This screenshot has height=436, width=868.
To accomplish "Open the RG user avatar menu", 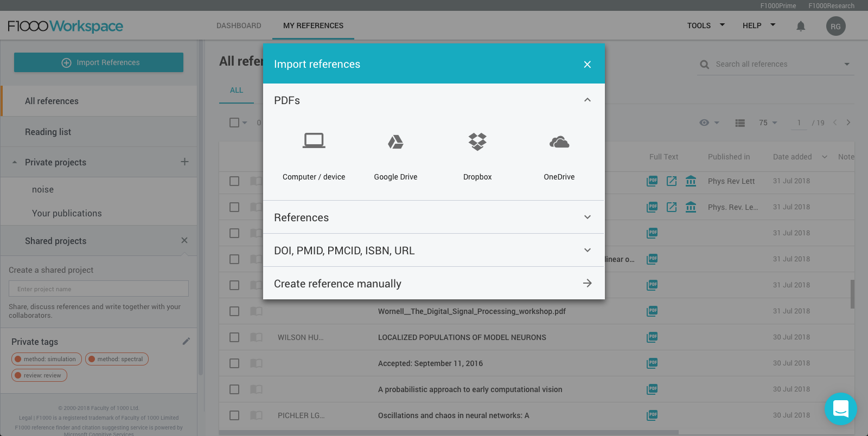I will coord(835,26).
